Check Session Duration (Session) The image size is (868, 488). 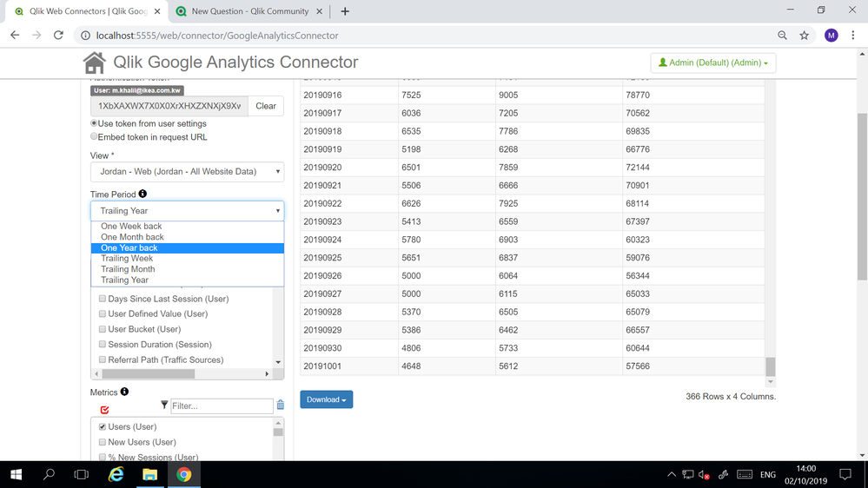103,344
